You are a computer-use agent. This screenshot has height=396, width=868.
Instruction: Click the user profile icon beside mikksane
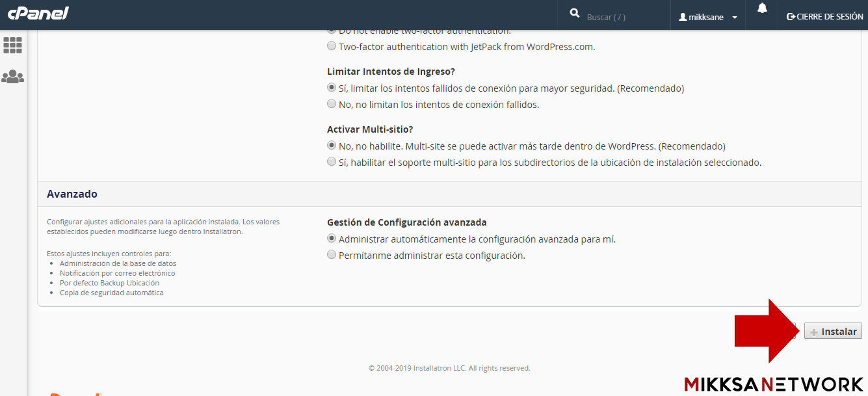tap(683, 18)
